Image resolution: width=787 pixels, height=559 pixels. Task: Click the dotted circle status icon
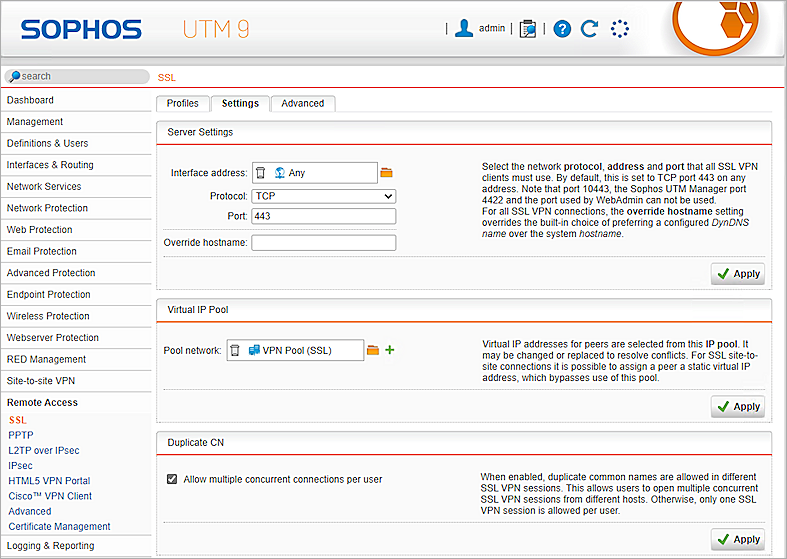620,29
